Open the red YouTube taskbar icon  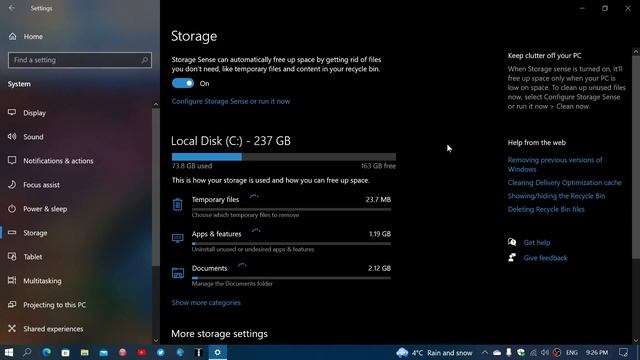(142, 352)
